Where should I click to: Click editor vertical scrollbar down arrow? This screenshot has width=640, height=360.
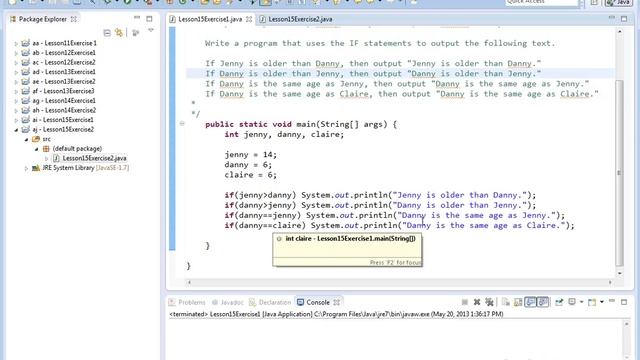(x=620, y=273)
